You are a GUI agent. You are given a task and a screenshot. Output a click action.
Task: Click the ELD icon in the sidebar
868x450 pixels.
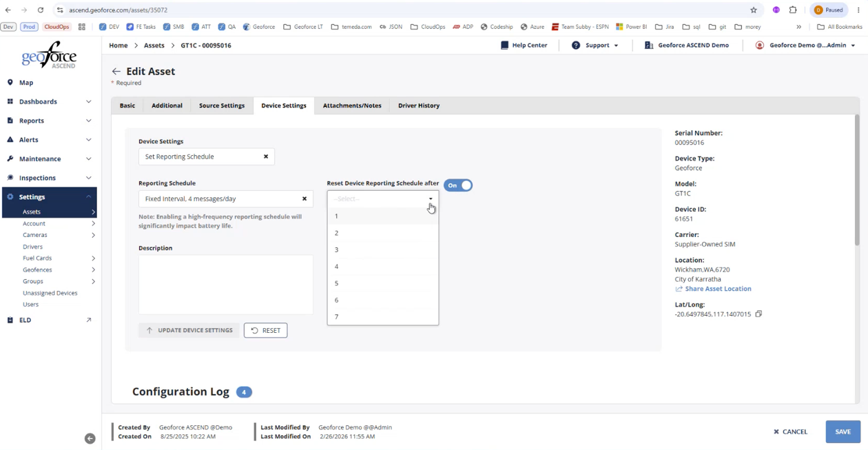tap(10, 320)
